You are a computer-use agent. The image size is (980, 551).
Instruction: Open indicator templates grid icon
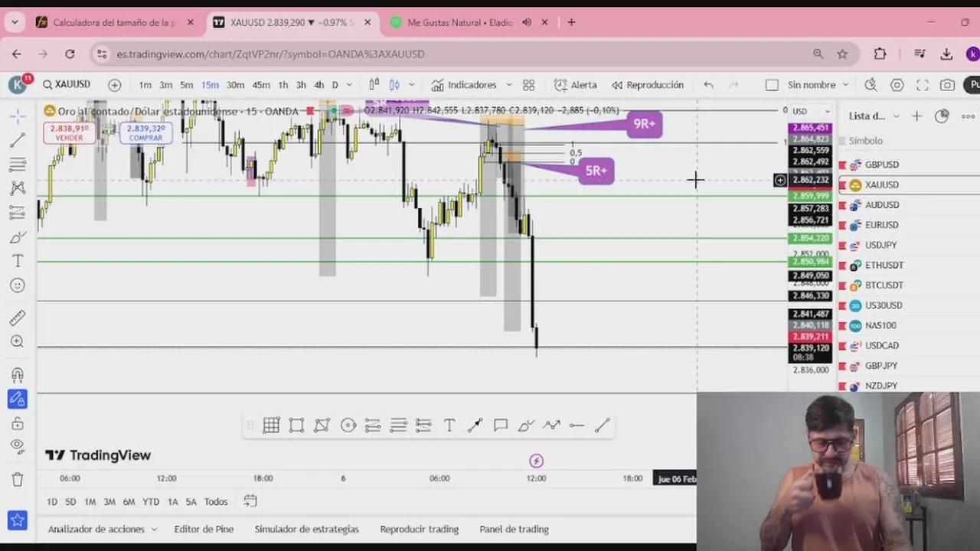[x=528, y=85]
